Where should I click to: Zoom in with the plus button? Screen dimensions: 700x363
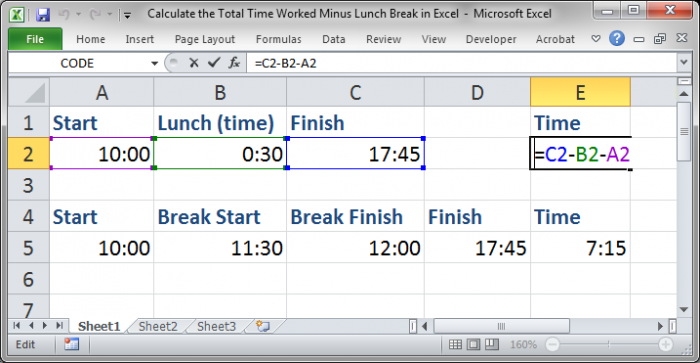[x=665, y=344]
